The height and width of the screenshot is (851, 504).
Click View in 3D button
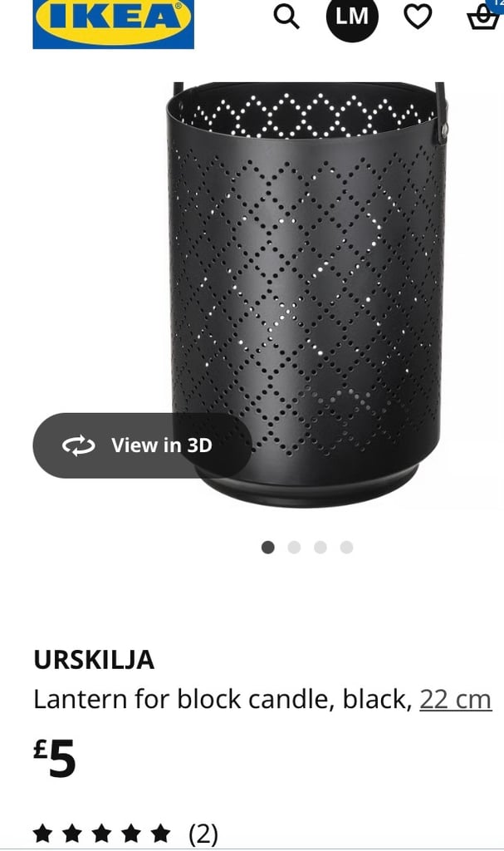pyautogui.click(x=142, y=445)
